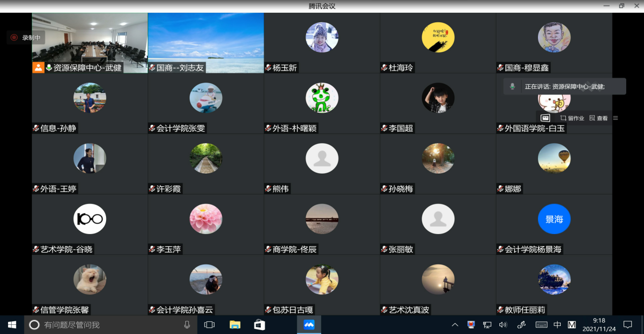Select the yawning cat avatar of 信管学院张馨
The height and width of the screenshot is (334, 644).
coord(90,280)
